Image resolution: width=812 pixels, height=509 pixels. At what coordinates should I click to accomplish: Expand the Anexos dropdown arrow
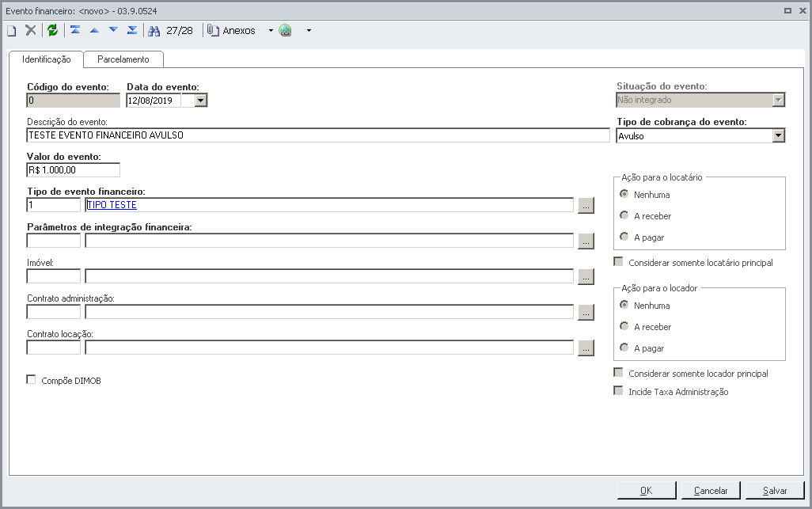point(271,31)
